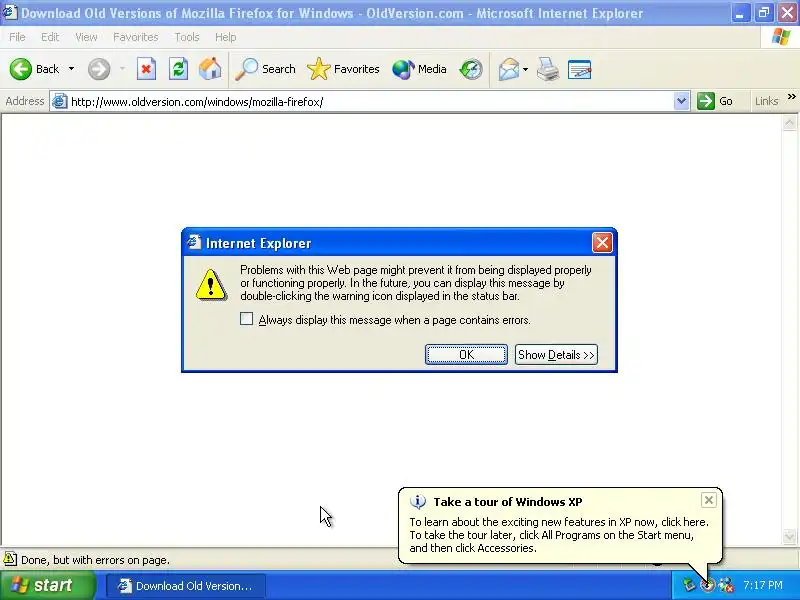
Task: Click the tray icon with red X
Action: [x=726, y=585]
